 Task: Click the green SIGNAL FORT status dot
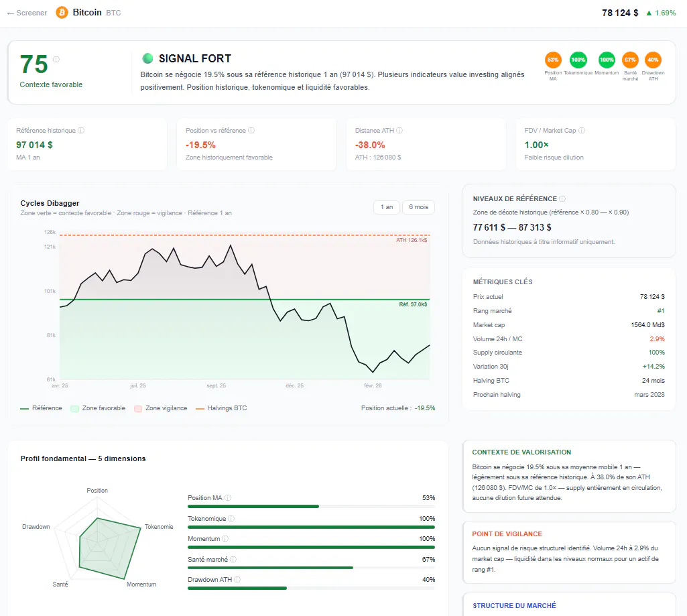(x=147, y=58)
